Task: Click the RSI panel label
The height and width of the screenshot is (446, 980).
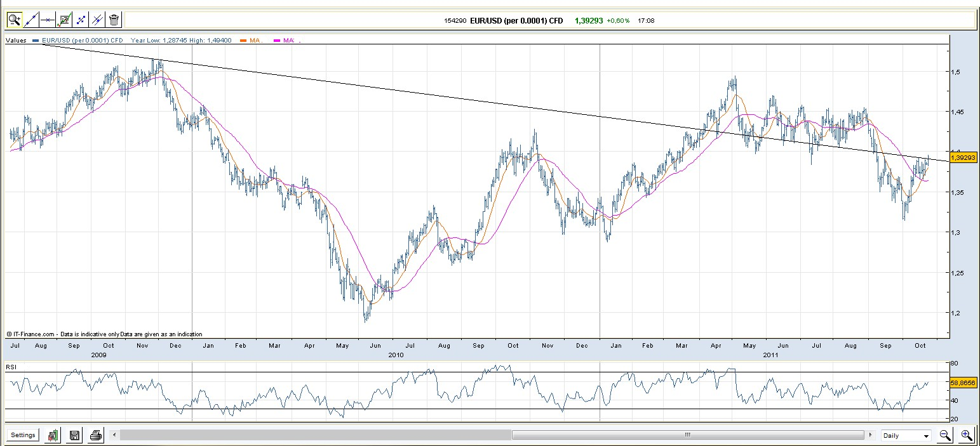Action: tap(11, 367)
